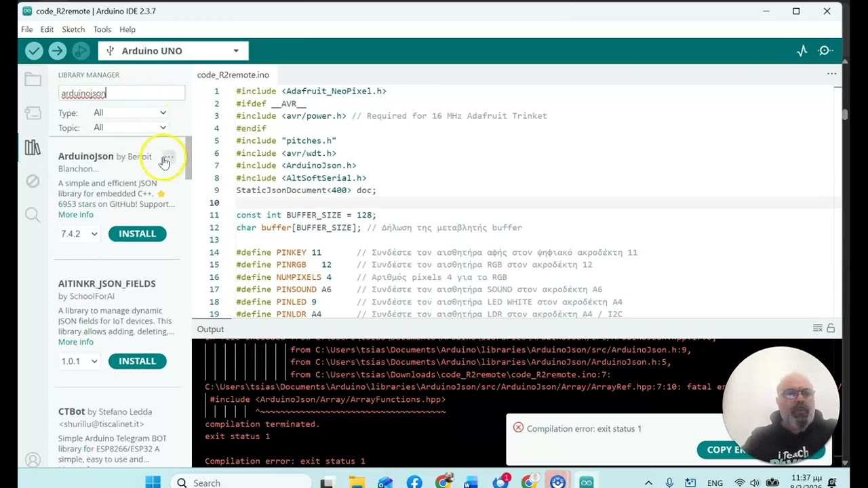This screenshot has width=868, height=488.
Task: Click the library list vertical scrollbar
Action: coord(189,157)
